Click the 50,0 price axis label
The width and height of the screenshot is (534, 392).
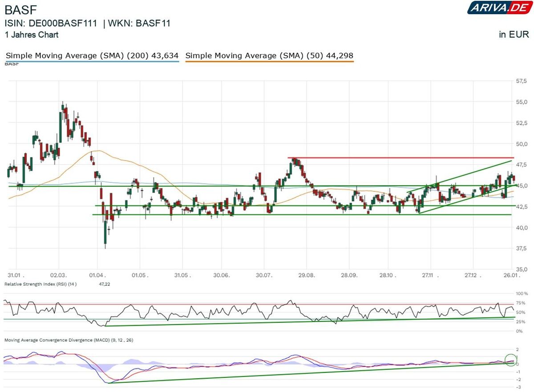[x=521, y=144]
